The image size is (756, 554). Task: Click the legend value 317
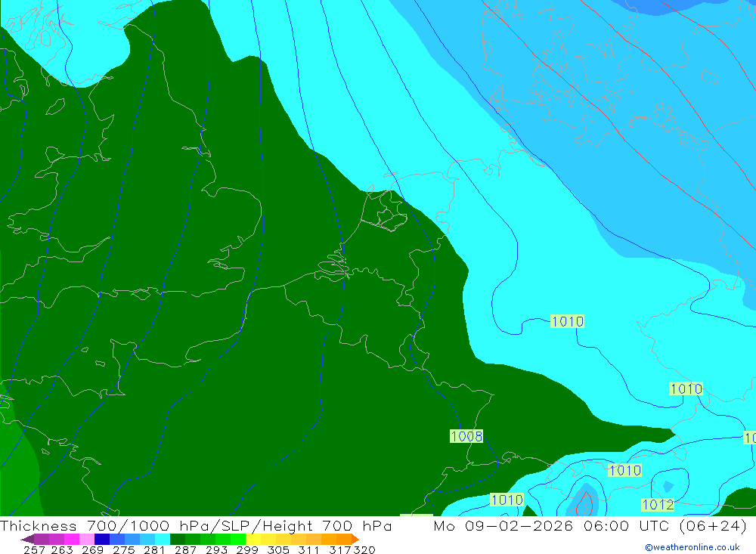[x=340, y=549]
